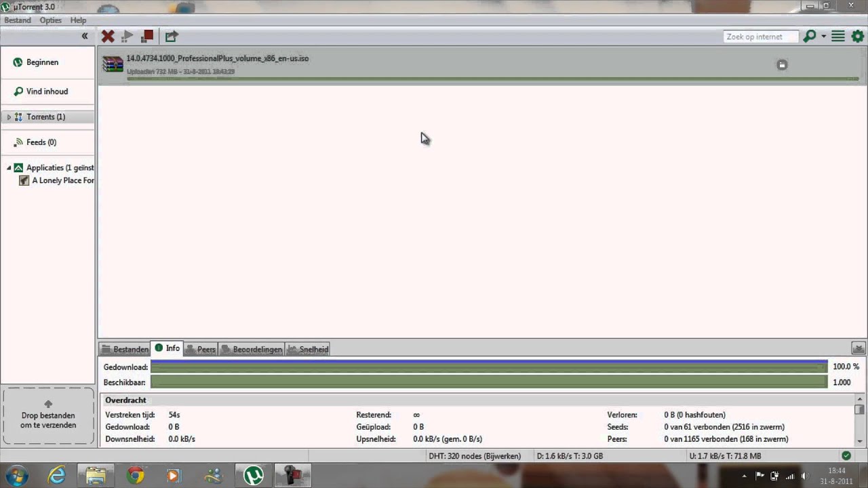Open the Opties menu
This screenshot has height=488, width=868.
click(x=51, y=20)
